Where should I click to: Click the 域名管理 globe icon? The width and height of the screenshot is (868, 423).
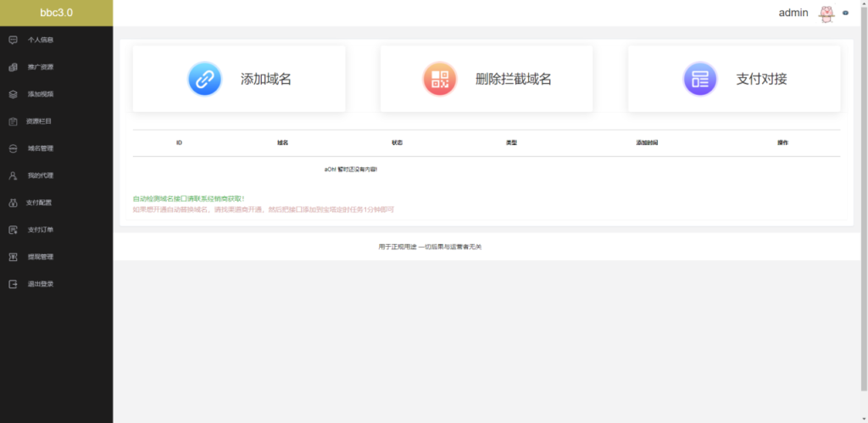coord(14,148)
